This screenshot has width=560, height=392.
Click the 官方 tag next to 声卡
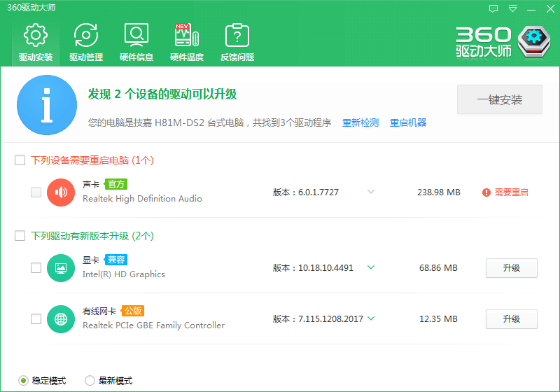(x=116, y=184)
